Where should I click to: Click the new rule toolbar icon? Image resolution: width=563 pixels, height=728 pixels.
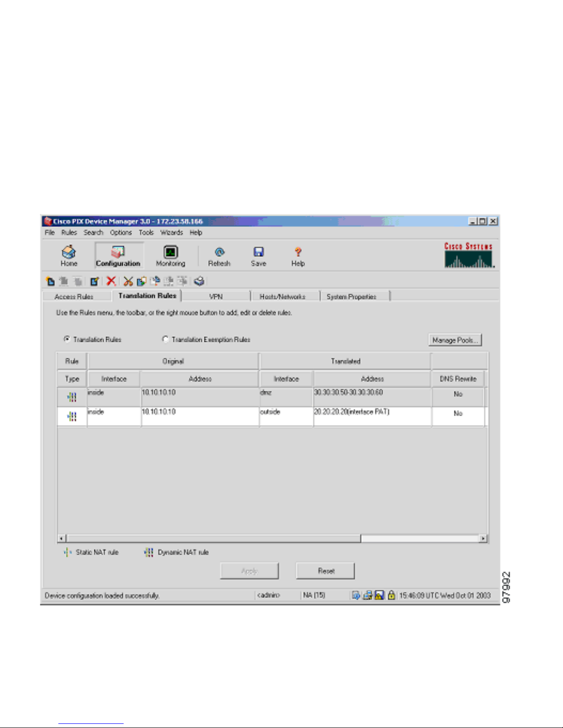(x=51, y=281)
